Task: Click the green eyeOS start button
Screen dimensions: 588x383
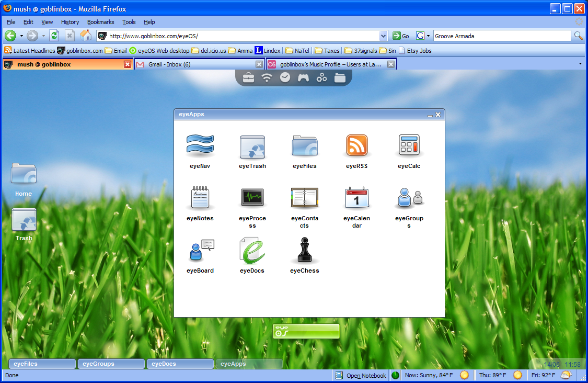Action: 306,331
